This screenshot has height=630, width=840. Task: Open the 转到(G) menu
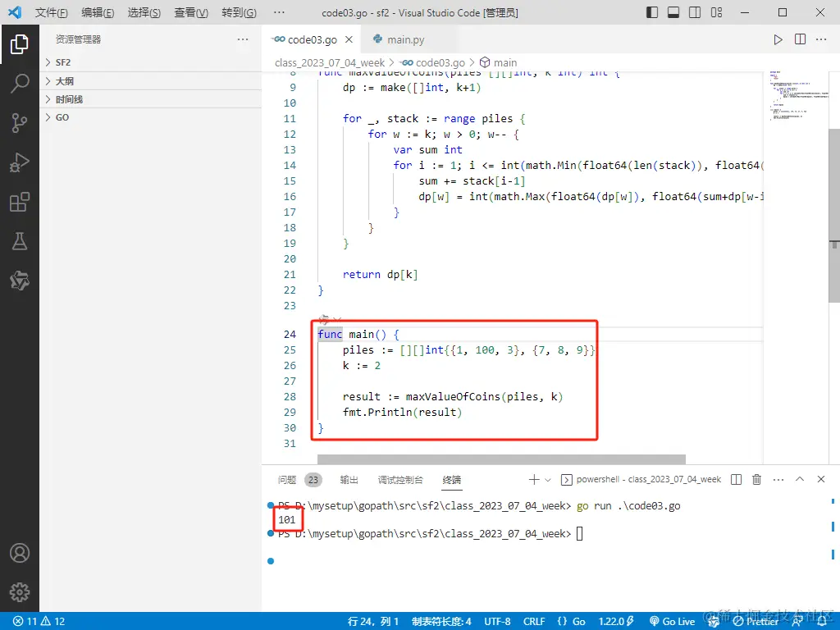point(239,12)
